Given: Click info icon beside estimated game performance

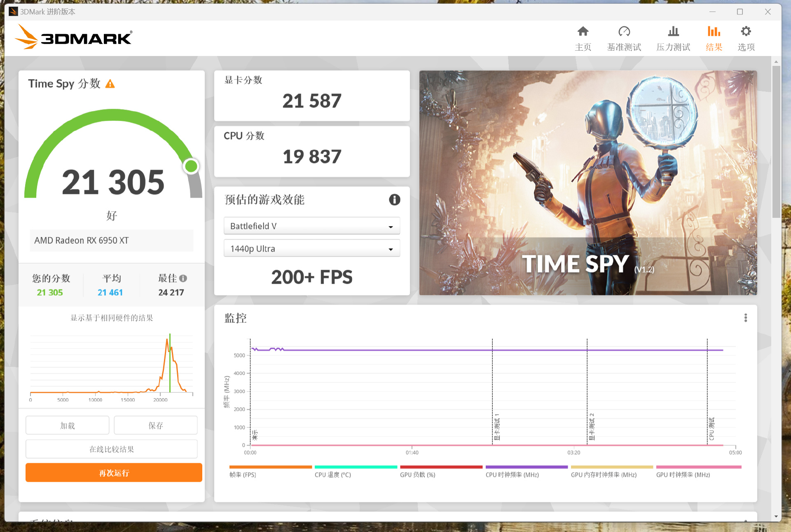Looking at the screenshot, I should pos(394,200).
